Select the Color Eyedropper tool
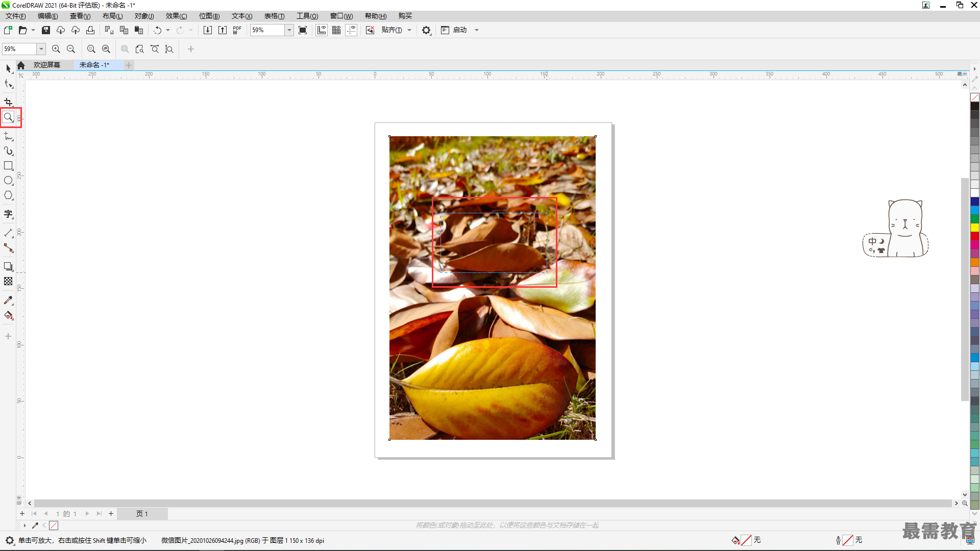Screen dimensions: 980x551 (8, 300)
